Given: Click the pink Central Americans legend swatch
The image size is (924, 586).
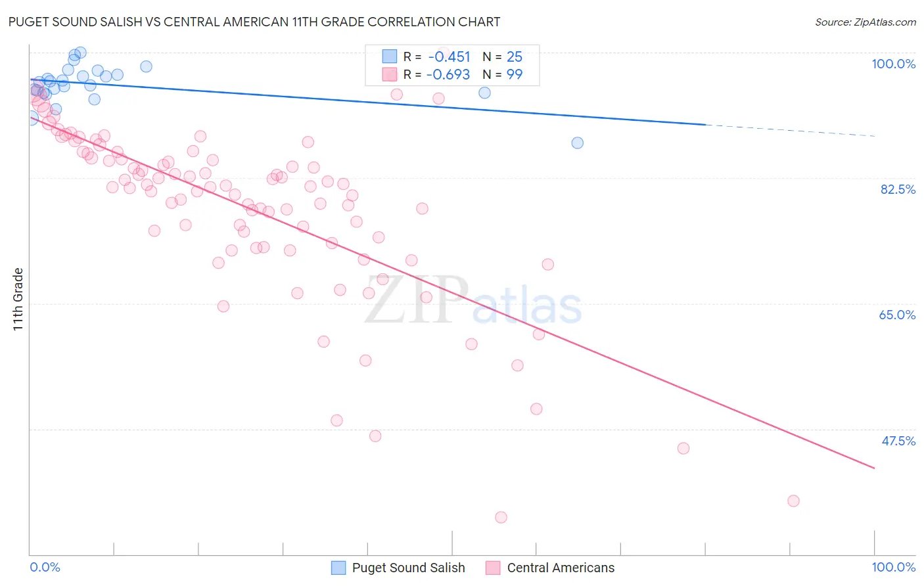Looking at the screenshot, I should 493,568.
